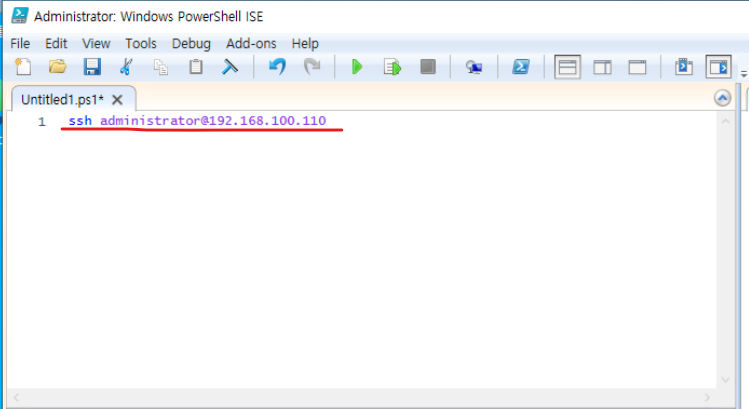The height and width of the screenshot is (409, 749).
Task: Click the PowerShell ISE title bar icon
Action: [19, 16]
